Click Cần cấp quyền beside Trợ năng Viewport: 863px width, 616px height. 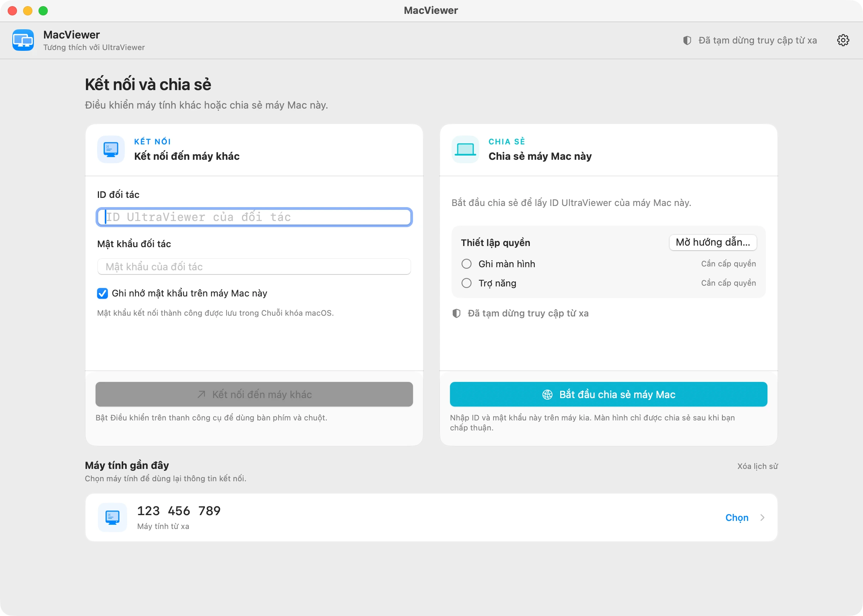[729, 283]
